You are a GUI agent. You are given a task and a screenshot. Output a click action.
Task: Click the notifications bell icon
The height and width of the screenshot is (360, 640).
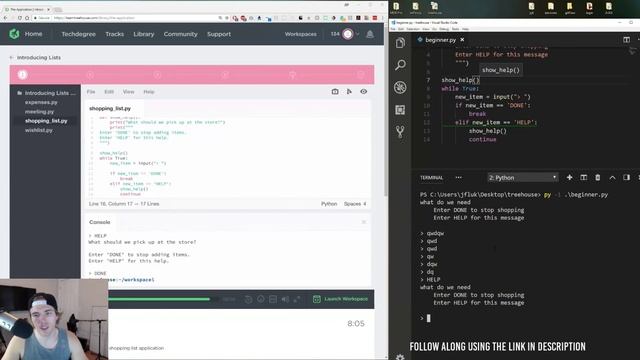click(x=370, y=34)
